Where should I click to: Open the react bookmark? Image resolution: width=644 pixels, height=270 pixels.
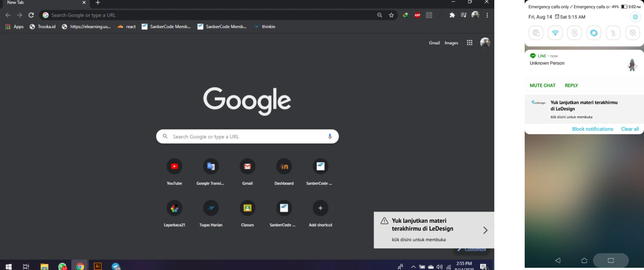click(126, 27)
